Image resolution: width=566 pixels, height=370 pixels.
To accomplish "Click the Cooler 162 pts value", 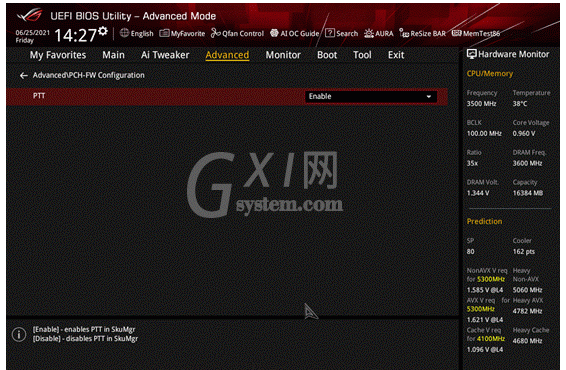I will pos(524,252).
